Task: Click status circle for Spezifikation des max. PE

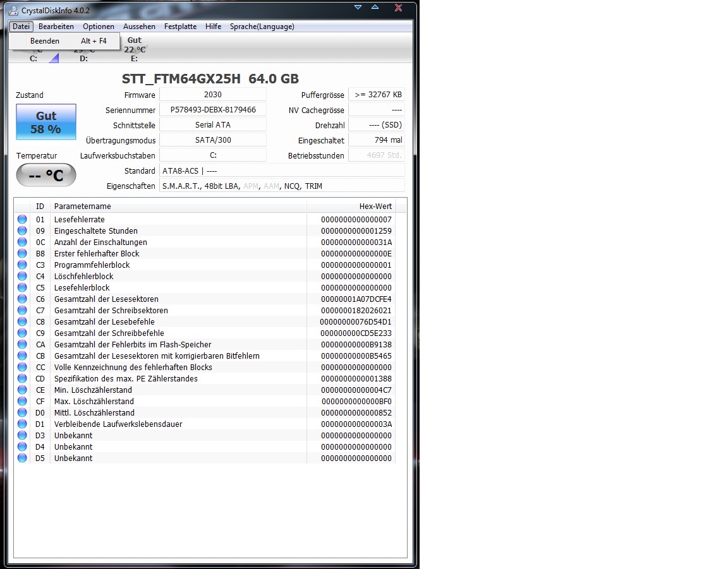Action: 22,378
